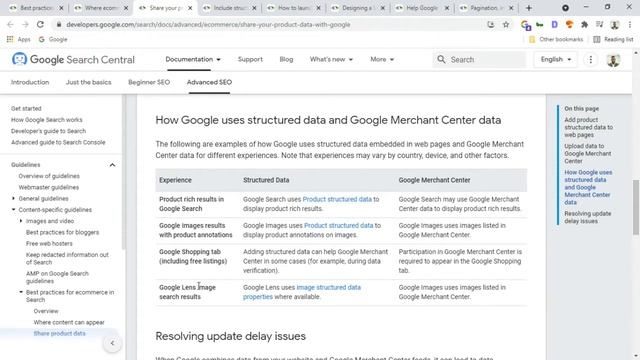
Task: Open the Reading list
Action: pos(613,40)
